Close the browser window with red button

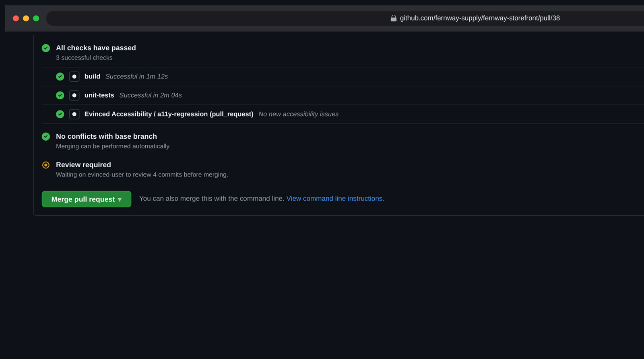point(16,18)
